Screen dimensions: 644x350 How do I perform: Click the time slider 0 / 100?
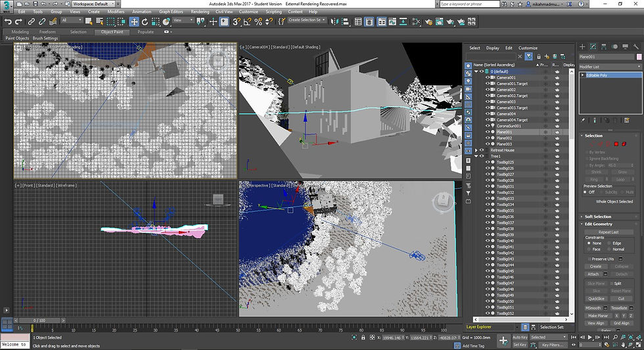point(40,320)
